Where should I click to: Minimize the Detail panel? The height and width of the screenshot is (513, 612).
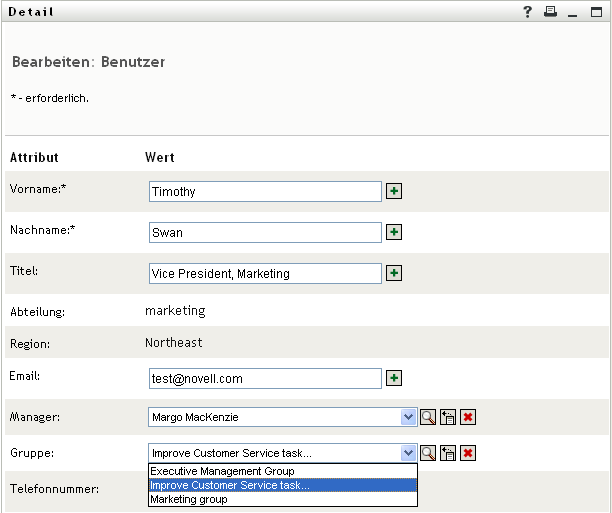click(x=573, y=12)
